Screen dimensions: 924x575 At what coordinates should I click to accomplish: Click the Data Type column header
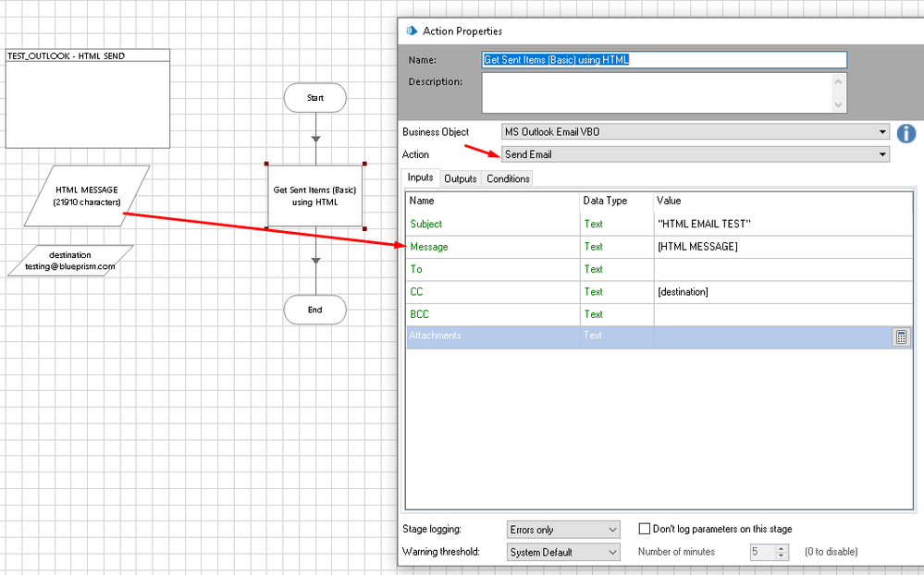pos(617,201)
